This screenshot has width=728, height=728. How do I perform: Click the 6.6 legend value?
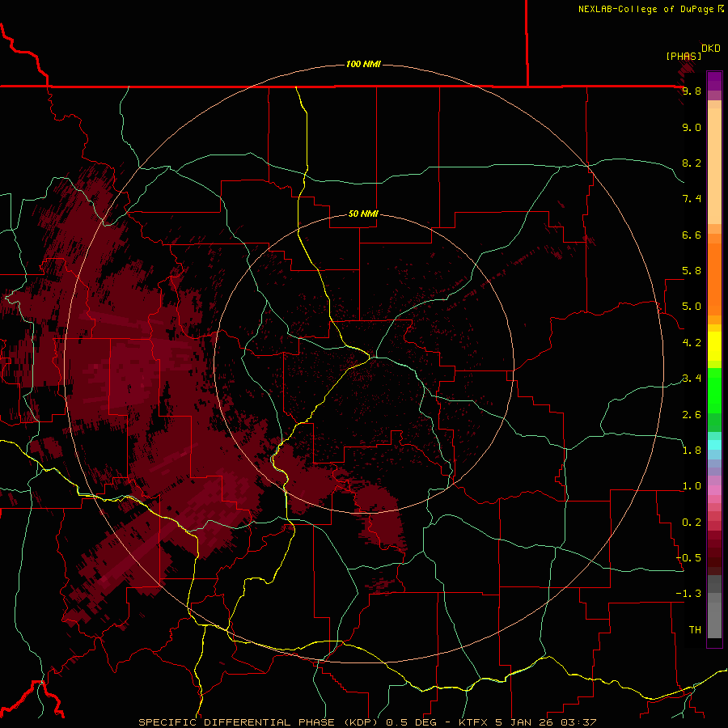(692, 235)
